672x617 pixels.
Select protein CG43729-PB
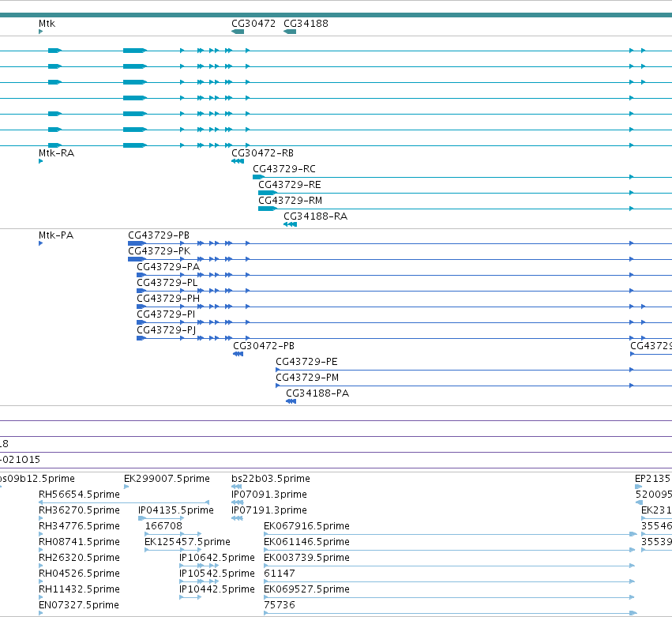(x=159, y=235)
